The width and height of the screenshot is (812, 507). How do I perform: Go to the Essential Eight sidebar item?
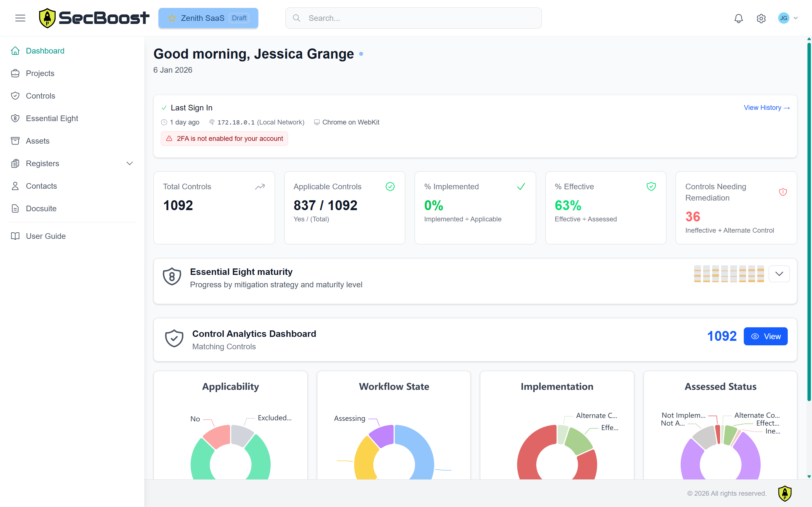coord(52,118)
